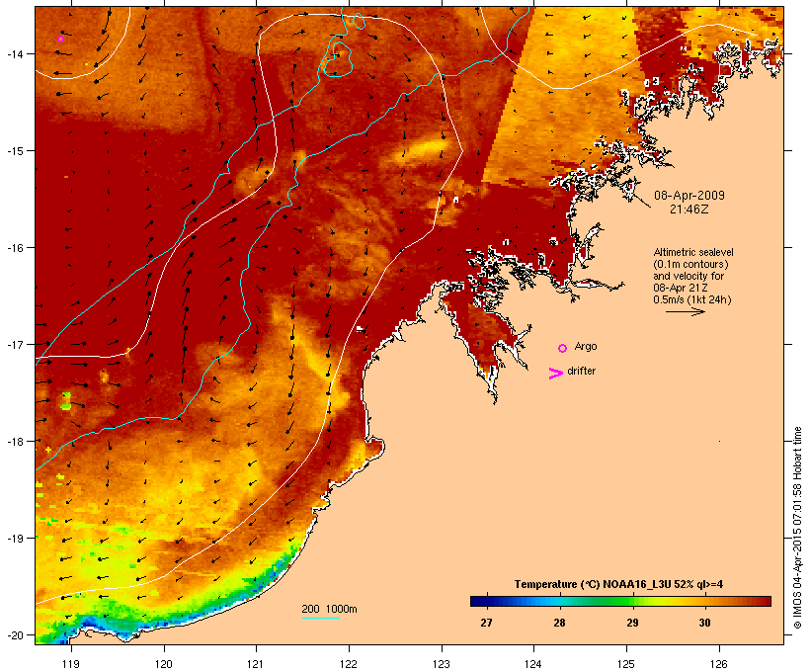Click the Argo legend label
The width and height of the screenshot is (810, 672).
click(586, 346)
